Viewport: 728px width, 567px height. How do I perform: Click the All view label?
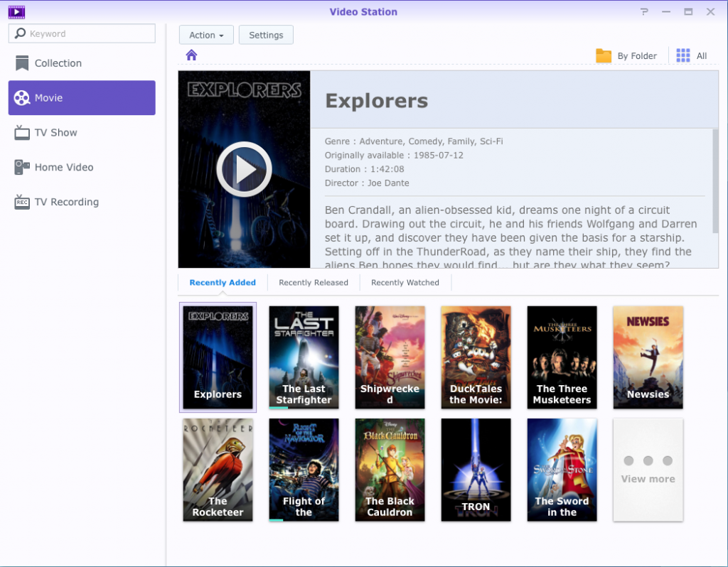[702, 56]
